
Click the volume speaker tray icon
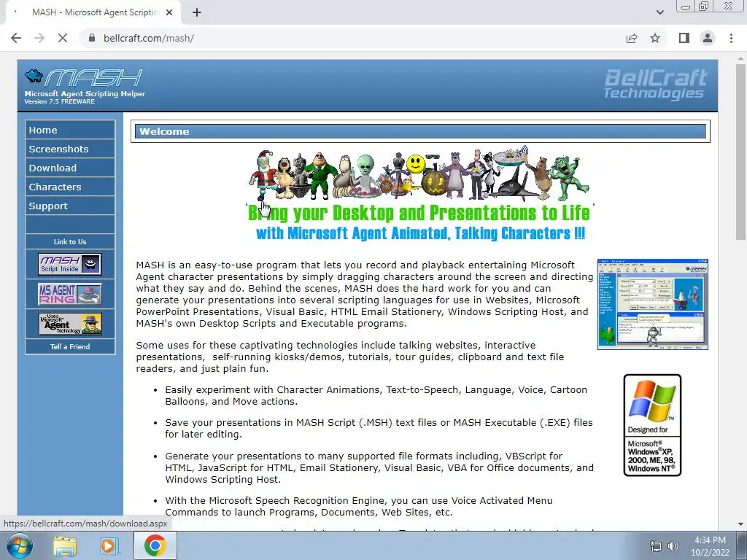(673, 546)
